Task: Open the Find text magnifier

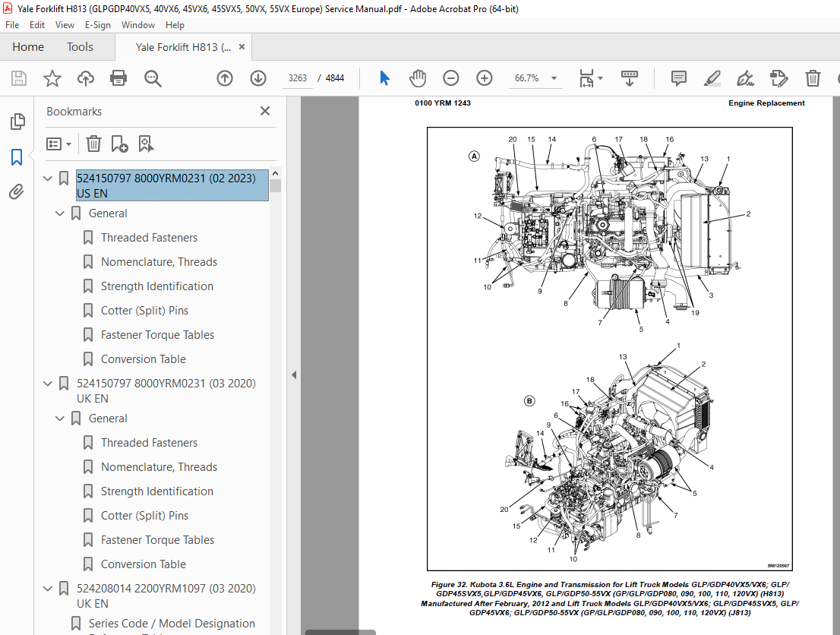Action: (153, 78)
